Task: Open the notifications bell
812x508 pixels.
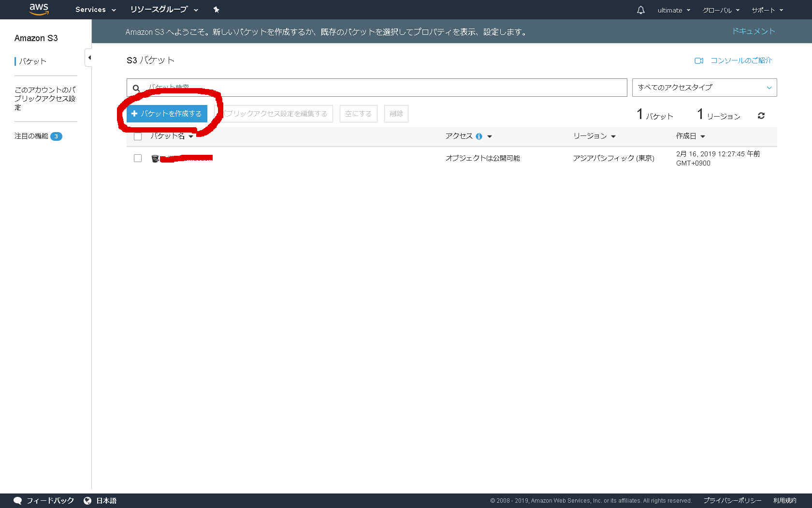Action: pyautogui.click(x=640, y=10)
